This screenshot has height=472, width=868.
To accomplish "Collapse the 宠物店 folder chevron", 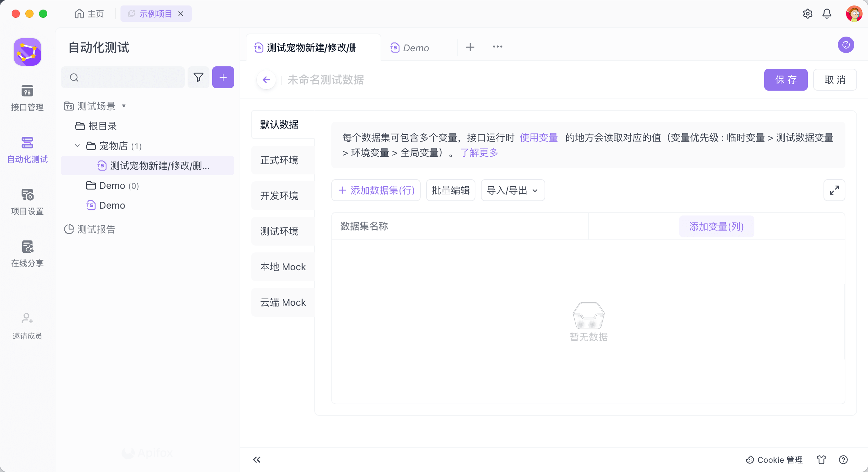I will click(x=77, y=146).
